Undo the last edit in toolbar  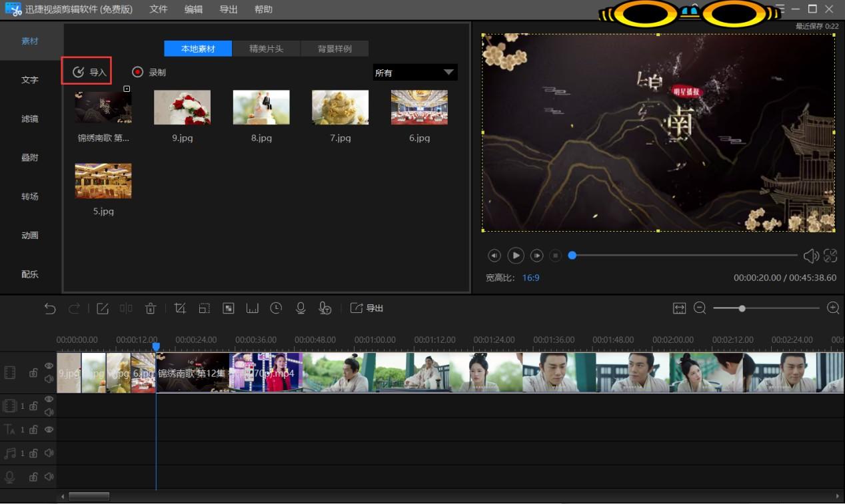point(50,308)
